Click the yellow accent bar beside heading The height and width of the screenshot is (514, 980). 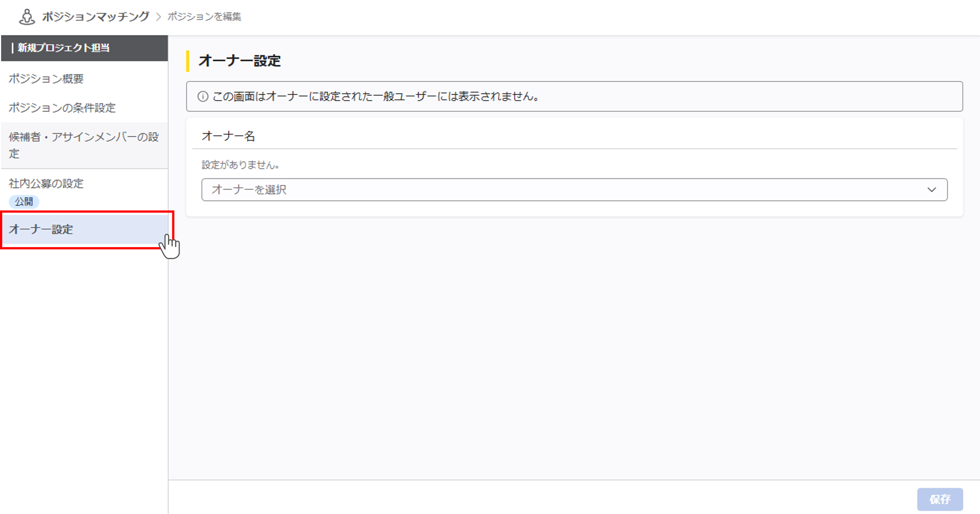tap(187, 61)
